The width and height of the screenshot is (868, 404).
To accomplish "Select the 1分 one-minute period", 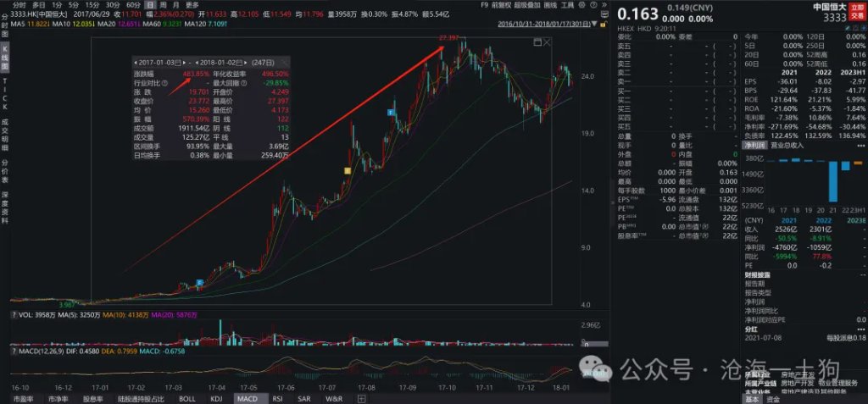I will [56, 4].
